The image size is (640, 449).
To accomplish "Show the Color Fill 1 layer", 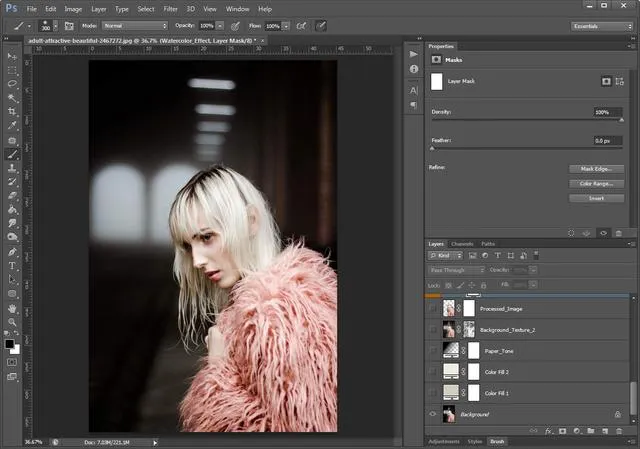I will [x=433, y=393].
